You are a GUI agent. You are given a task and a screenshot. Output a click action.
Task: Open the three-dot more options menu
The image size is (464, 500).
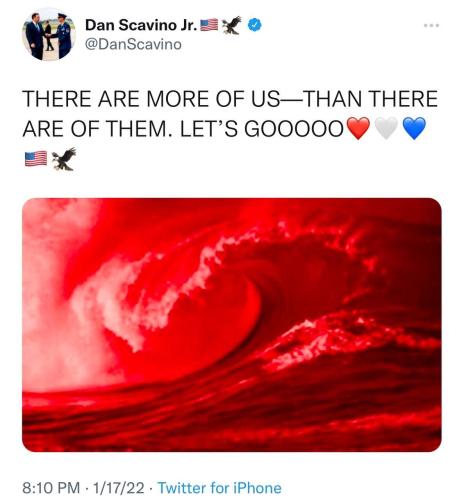pos(431,25)
